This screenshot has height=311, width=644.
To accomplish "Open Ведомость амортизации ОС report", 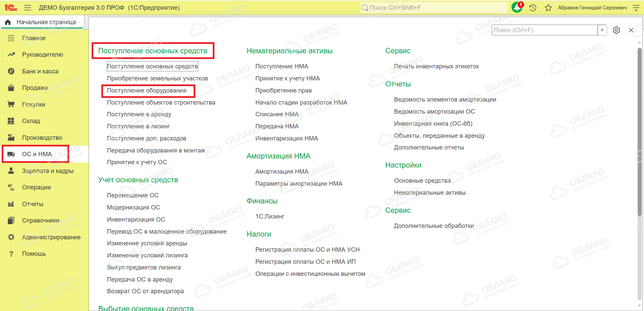I will tap(435, 112).
